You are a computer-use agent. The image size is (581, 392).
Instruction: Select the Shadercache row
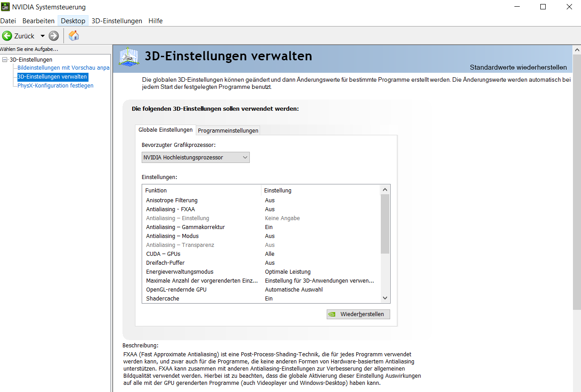coord(261,299)
